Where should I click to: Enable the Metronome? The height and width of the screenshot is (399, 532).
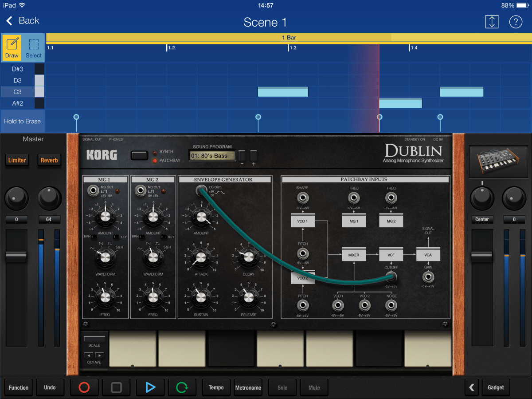click(x=248, y=387)
